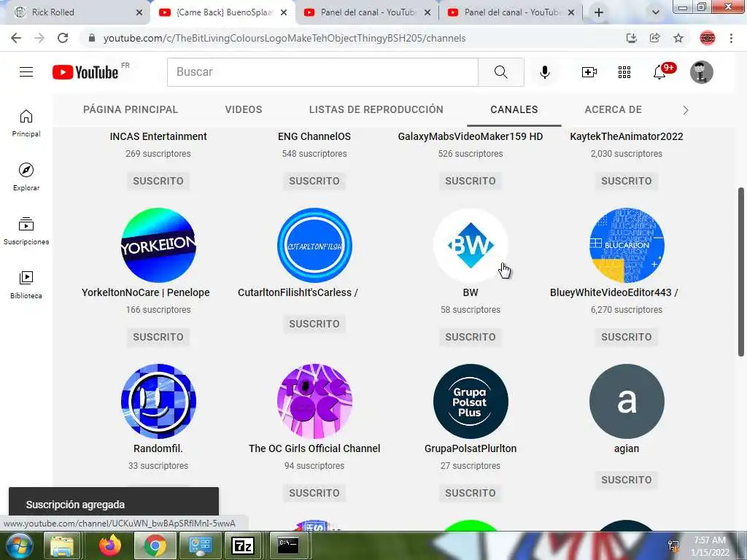Launch Firefox from the taskbar
747x560 pixels.
tap(110, 545)
